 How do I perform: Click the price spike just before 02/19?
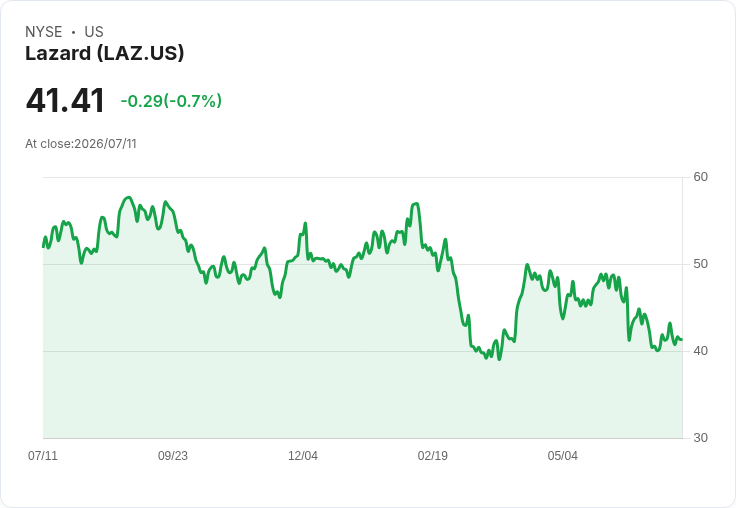tap(416, 204)
